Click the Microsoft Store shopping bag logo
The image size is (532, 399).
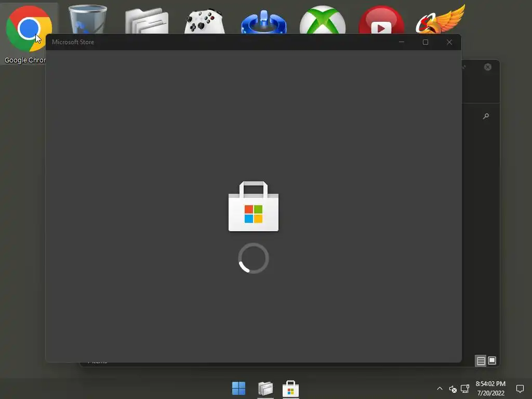coord(254,206)
